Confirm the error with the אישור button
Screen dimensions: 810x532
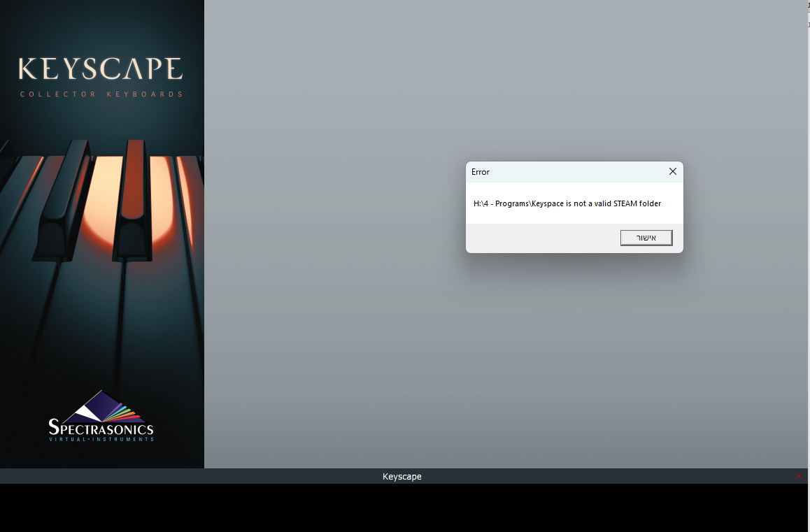(x=646, y=238)
